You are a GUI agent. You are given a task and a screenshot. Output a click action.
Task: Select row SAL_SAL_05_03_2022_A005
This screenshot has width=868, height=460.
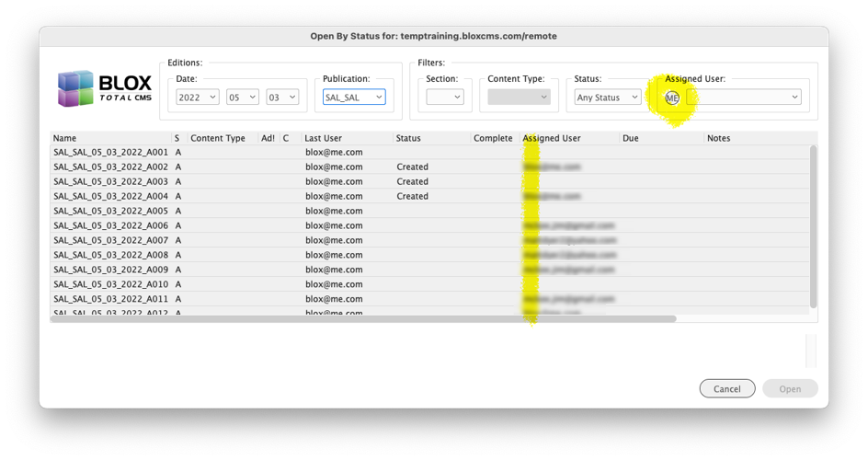(x=429, y=211)
